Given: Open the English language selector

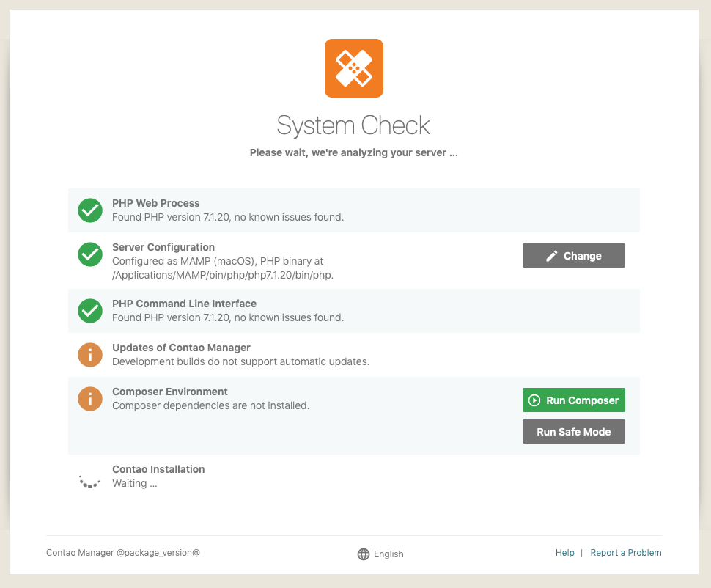Looking at the screenshot, I should coord(380,554).
